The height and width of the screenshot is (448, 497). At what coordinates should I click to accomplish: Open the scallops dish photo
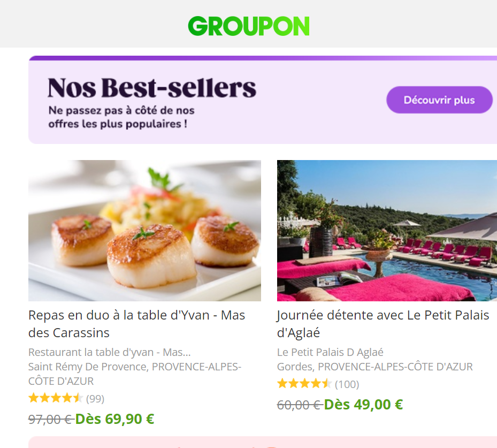point(144,231)
